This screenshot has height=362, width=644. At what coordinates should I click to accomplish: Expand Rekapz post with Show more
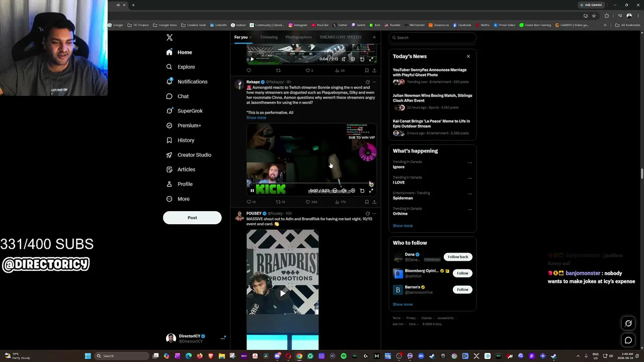coord(256,118)
